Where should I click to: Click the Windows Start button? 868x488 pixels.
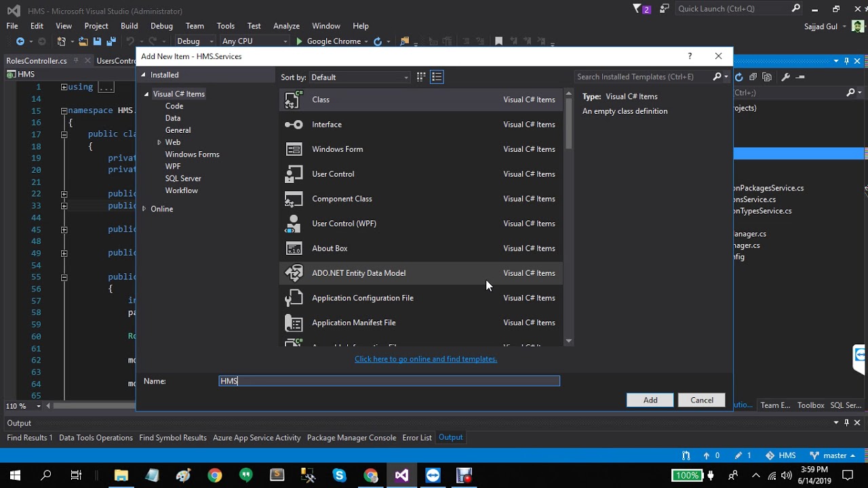click(15, 475)
